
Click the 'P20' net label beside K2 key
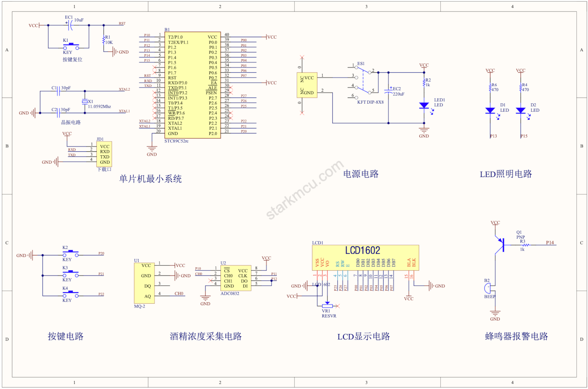tap(101, 254)
